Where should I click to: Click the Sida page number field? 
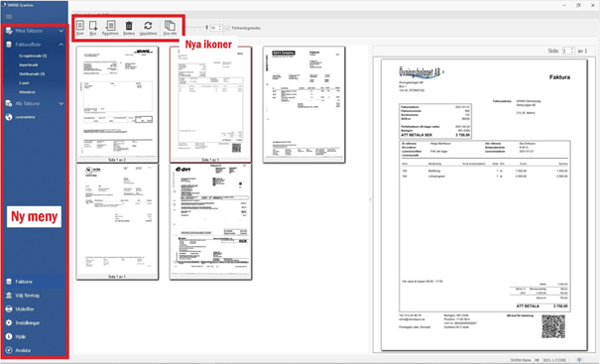[x=568, y=51]
